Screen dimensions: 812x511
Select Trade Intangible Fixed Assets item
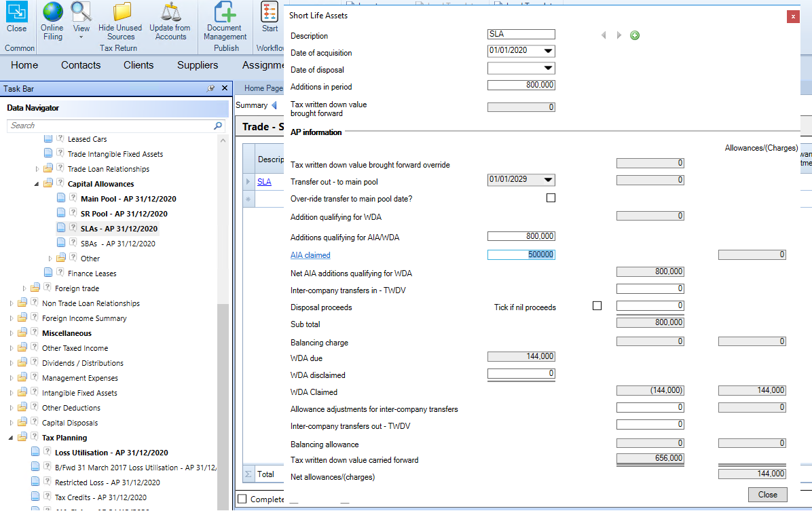(x=115, y=154)
